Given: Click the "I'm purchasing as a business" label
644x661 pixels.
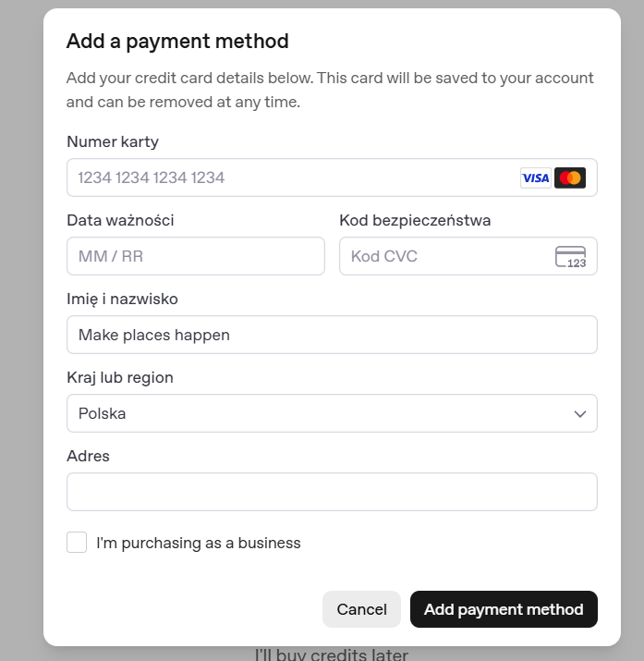Looking at the screenshot, I should coord(199,543).
